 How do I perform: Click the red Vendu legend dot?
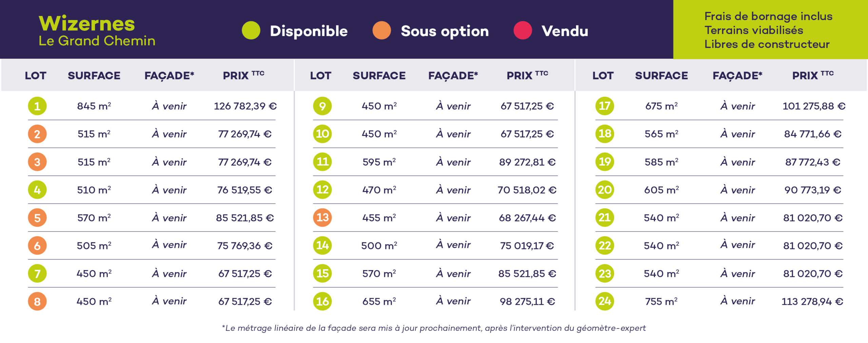coord(522,31)
